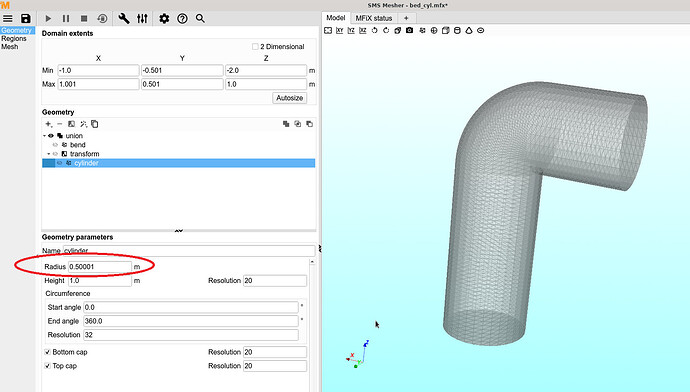Edit the X Min field
Image resolution: width=690 pixels, height=392 pixels.
(x=98, y=70)
